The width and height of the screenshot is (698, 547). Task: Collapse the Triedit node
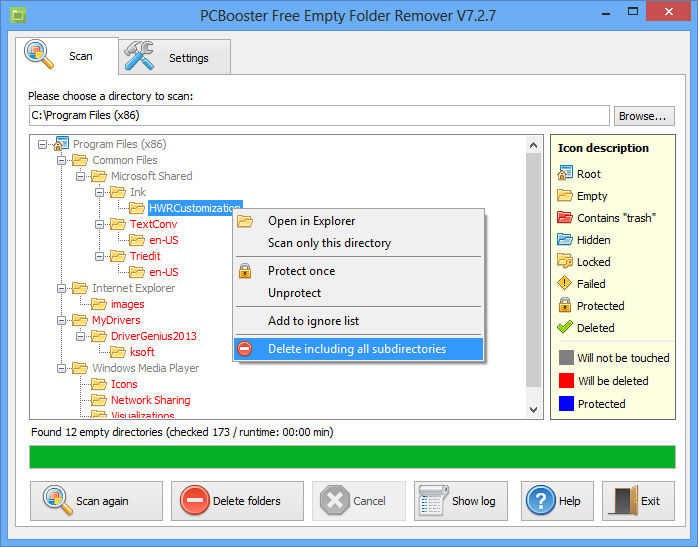[x=99, y=256]
